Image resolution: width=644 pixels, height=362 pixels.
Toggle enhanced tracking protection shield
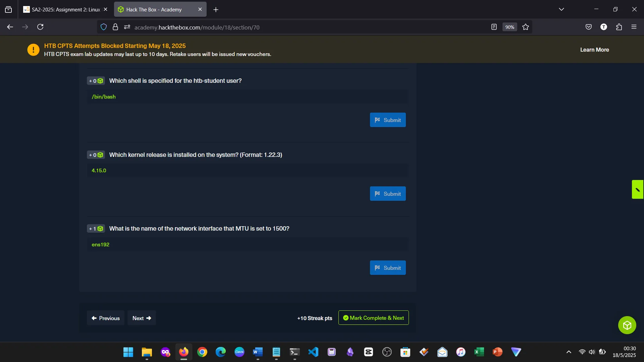(x=103, y=27)
